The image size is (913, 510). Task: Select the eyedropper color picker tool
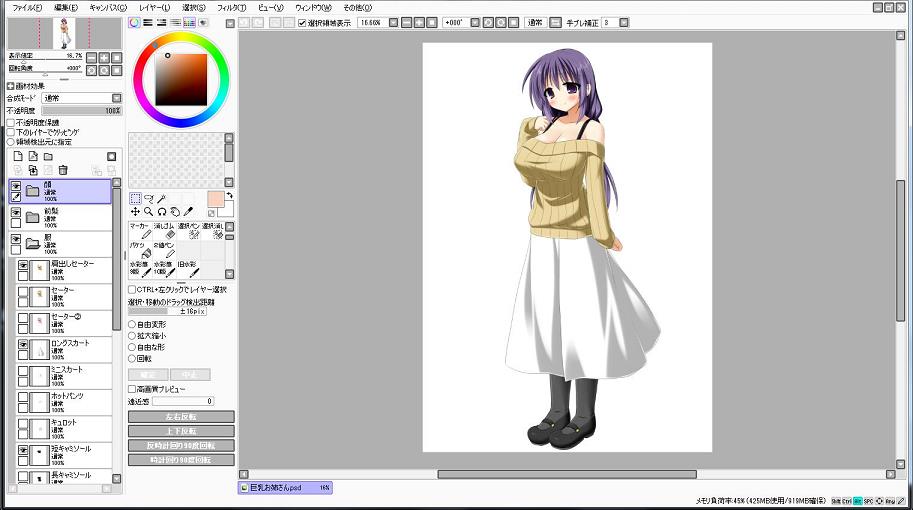[188, 212]
